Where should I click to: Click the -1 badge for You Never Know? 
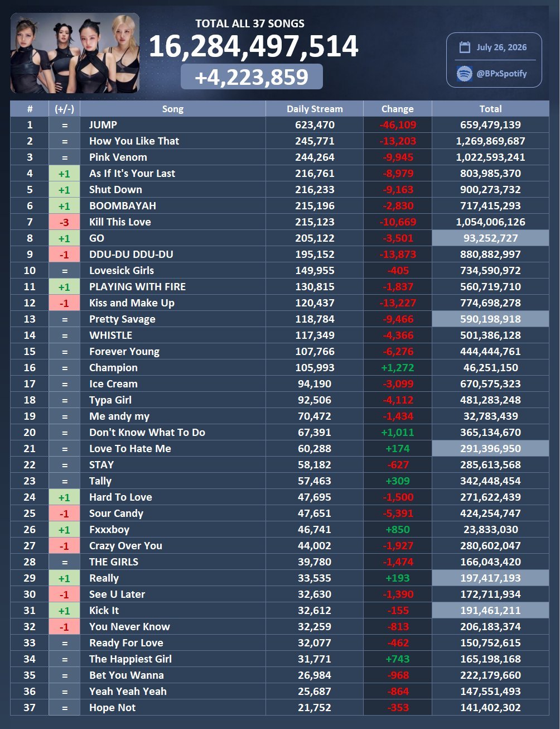65,627
